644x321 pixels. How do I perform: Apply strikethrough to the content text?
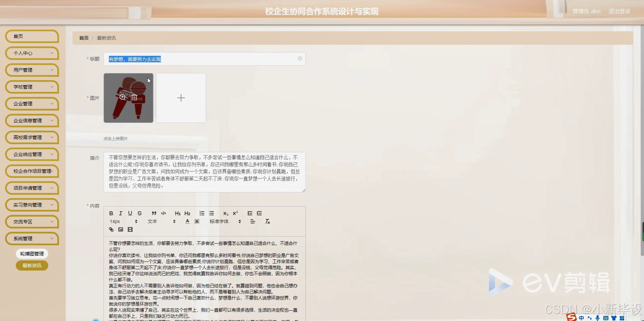coord(140,213)
